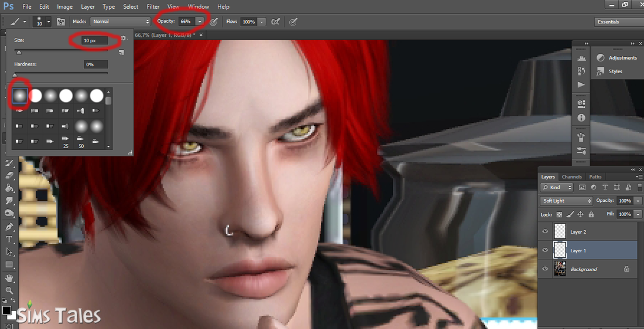Toggle pressure for opacity button
Screen dimensions: 644x329
[213, 22]
